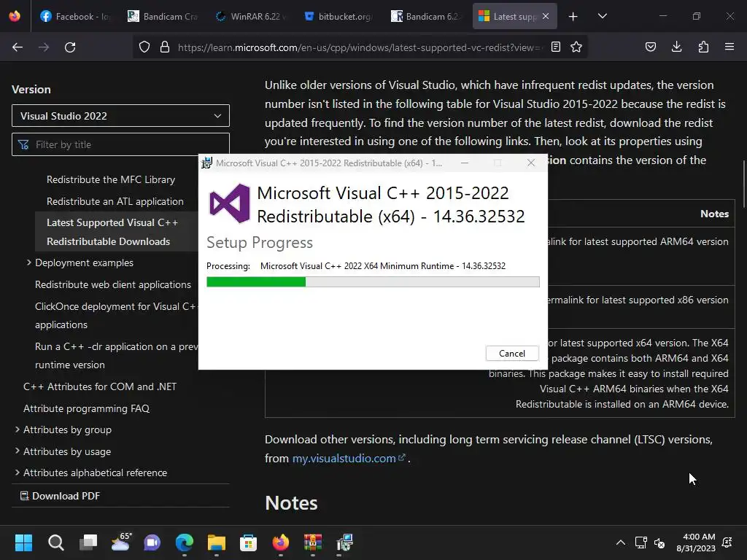The image size is (747, 560).
Task: Open Microsoft Edge from taskbar
Action: [x=185, y=542]
